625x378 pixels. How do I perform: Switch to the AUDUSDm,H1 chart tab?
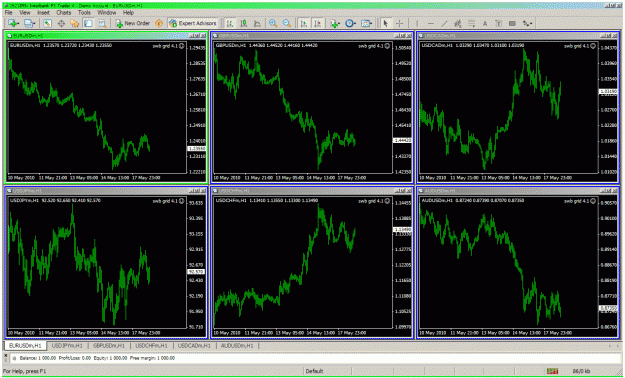(237, 346)
